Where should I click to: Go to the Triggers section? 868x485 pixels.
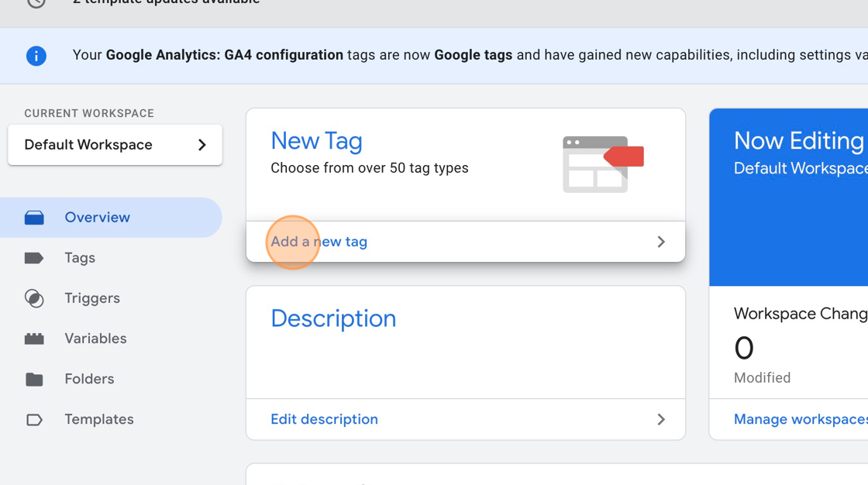[x=92, y=298]
